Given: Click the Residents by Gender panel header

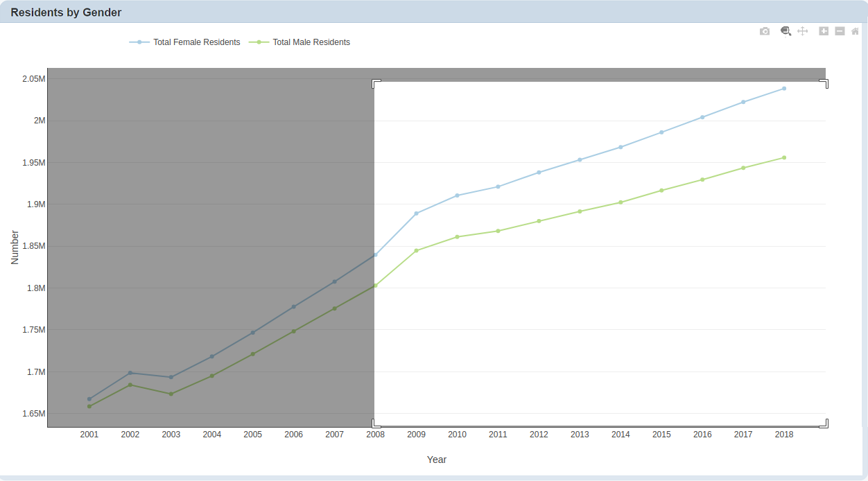Looking at the screenshot, I should click(66, 12).
